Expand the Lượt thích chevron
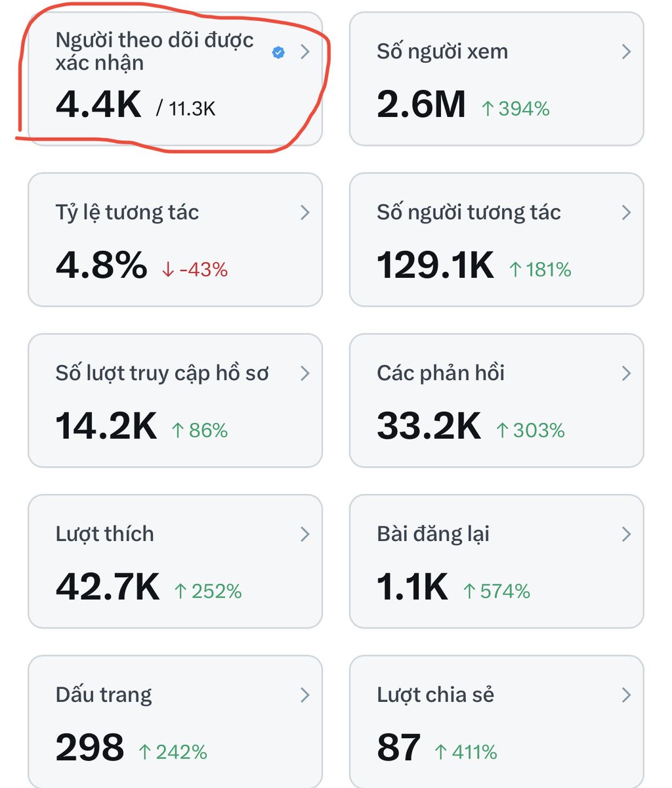The image size is (672, 788). click(304, 535)
